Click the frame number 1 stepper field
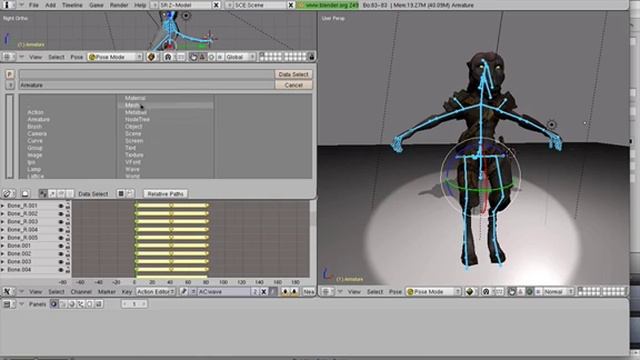This screenshot has width=640, height=360. [134, 304]
